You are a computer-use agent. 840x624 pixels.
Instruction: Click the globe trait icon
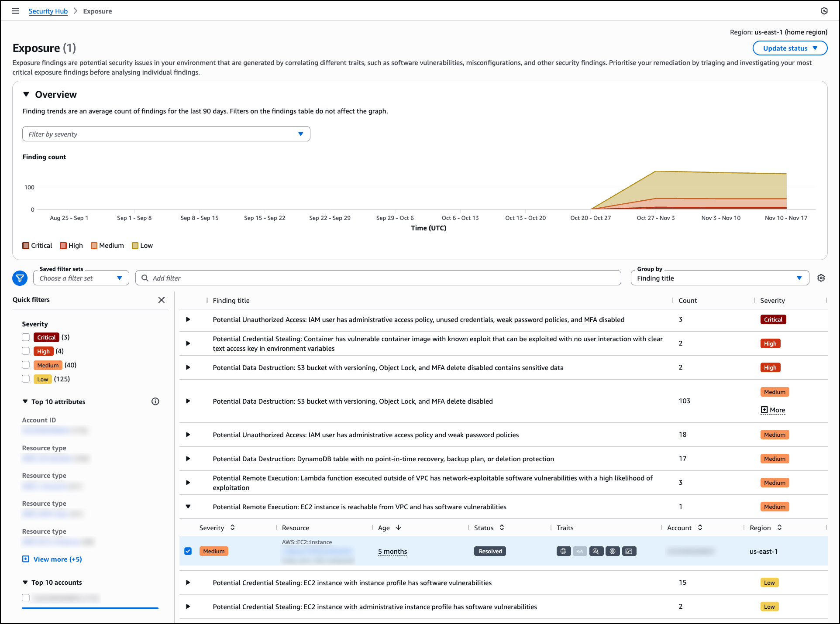coord(563,551)
